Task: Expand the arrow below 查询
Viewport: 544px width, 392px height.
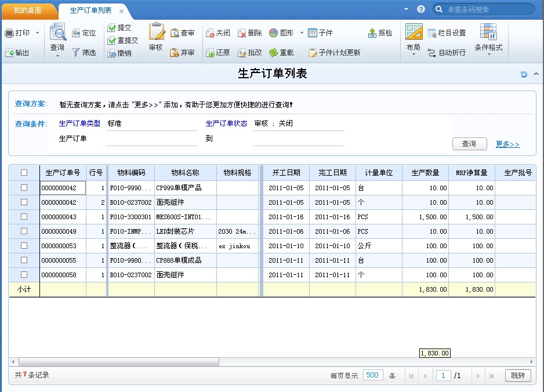Action: 57,56
